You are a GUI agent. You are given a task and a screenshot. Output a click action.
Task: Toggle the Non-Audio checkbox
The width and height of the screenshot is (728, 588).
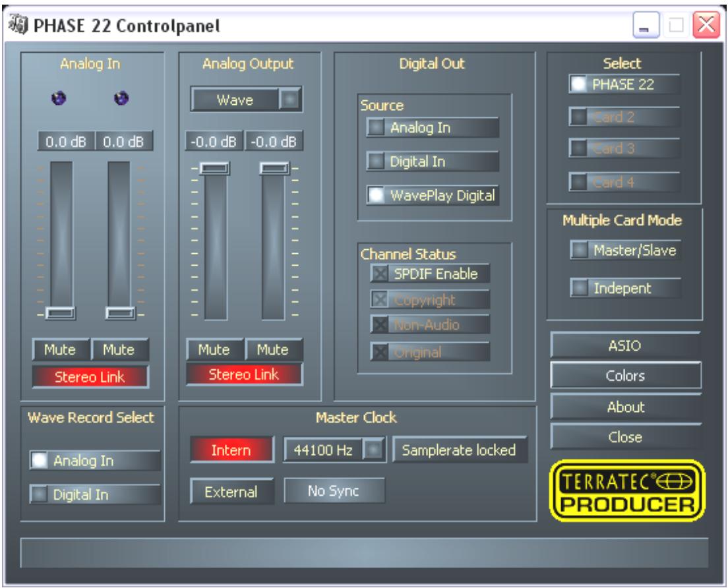click(x=430, y=324)
